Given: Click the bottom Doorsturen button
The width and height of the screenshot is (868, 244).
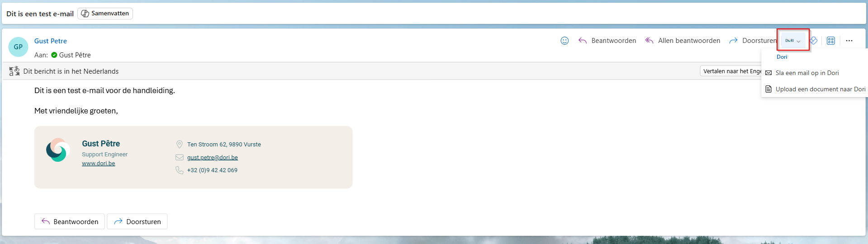Looking at the screenshot, I should pos(137,221).
